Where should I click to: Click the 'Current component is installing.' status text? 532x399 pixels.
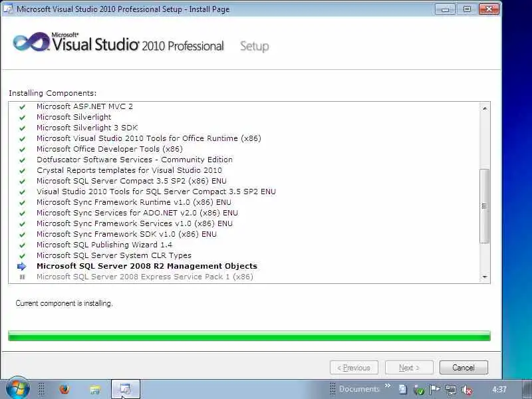click(64, 303)
